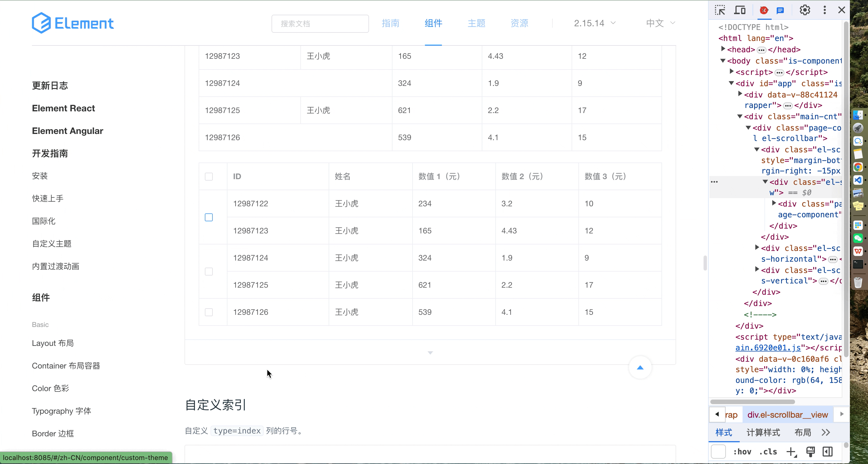Screen dimensions: 868x464
Task: Toggle the computed styles sidebar icon
Action: point(828,452)
